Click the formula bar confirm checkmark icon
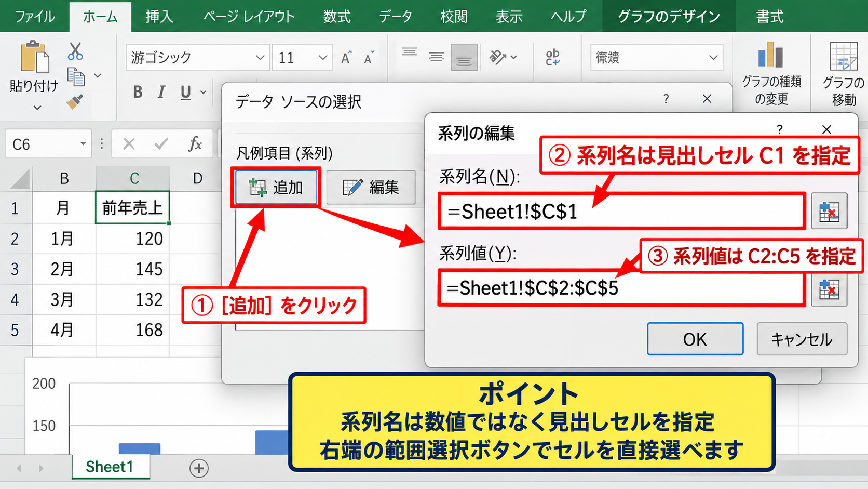Screen dimensions: 868x489 pyautogui.click(x=161, y=144)
